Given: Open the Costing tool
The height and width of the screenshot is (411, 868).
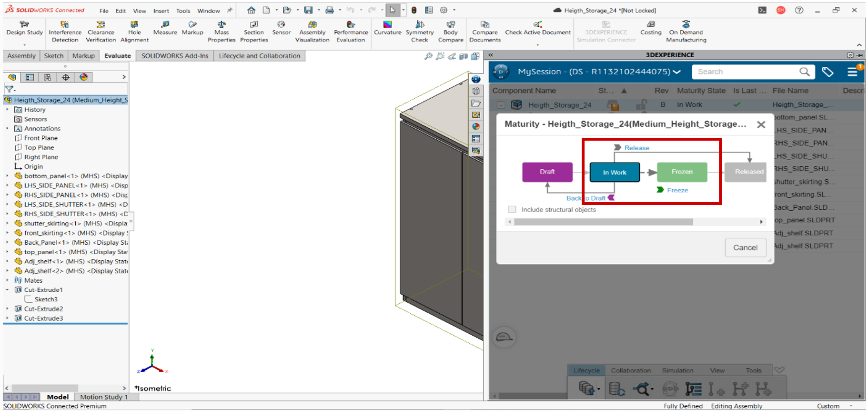Looking at the screenshot, I should [650, 28].
